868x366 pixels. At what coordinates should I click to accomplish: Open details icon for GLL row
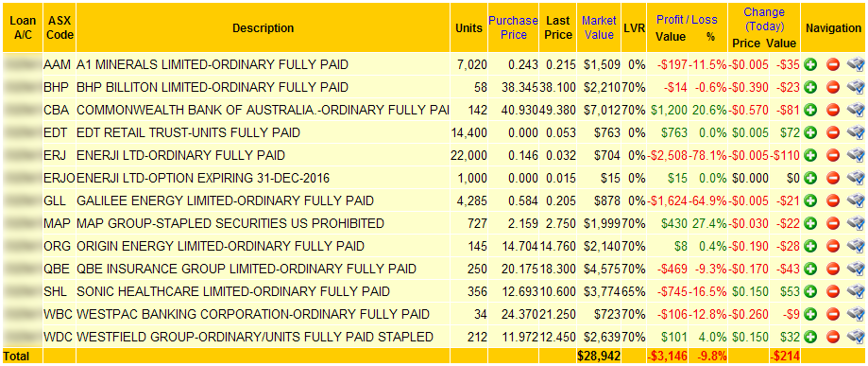856,200
